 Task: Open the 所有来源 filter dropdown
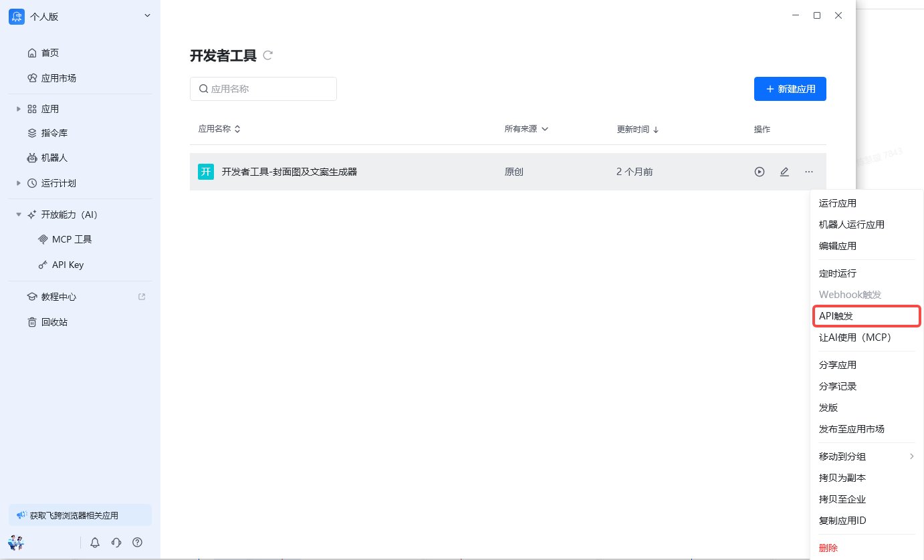[x=526, y=129]
